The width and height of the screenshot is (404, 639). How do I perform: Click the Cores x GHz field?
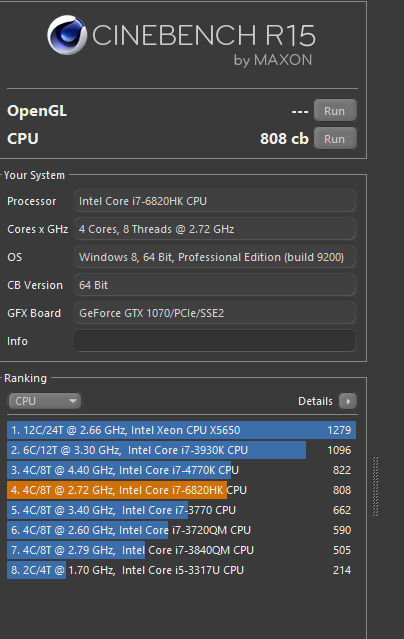point(215,229)
